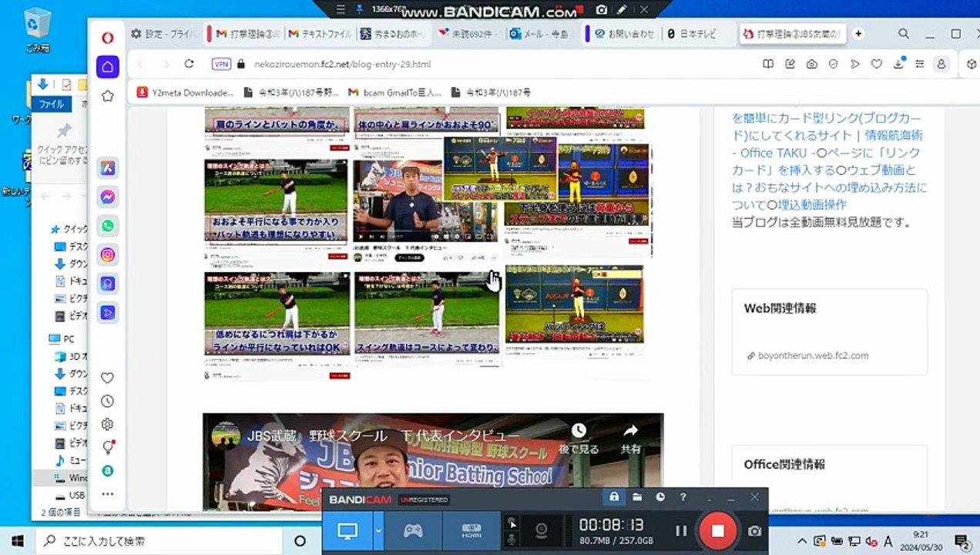Open Bandicam output folder icon
This screenshot has width=980, height=555.
pyautogui.click(x=637, y=497)
